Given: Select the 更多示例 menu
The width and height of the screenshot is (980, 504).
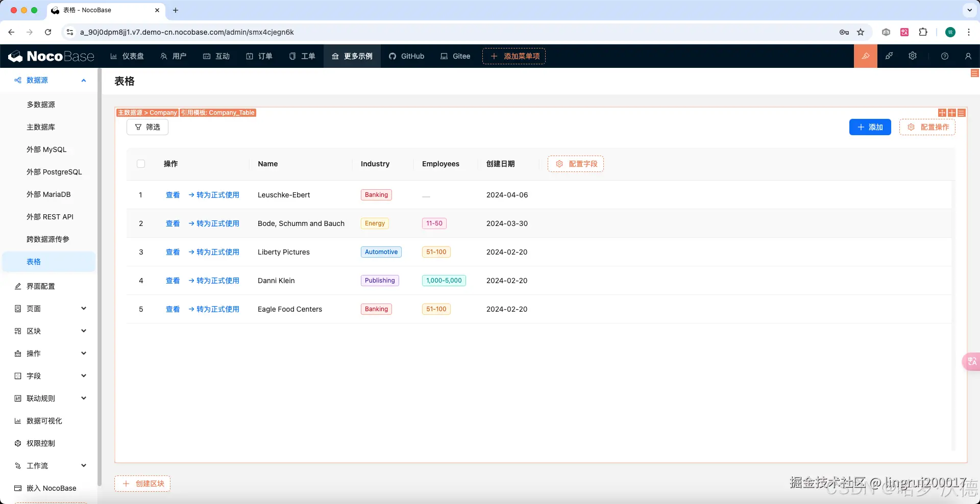Looking at the screenshot, I should point(352,56).
